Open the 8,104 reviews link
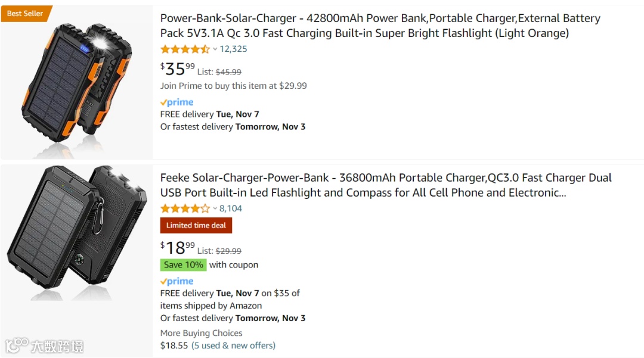 pyautogui.click(x=231, y=208)
